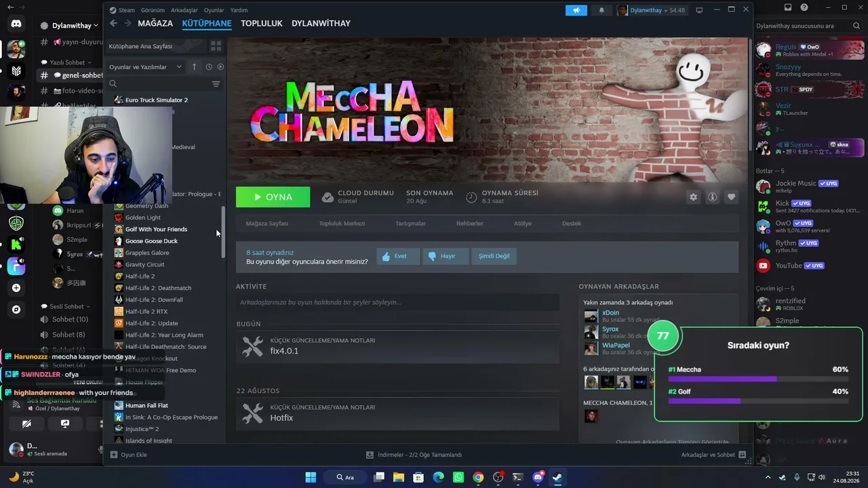Open Steam announcements megaphone button

tap(576, 10)
